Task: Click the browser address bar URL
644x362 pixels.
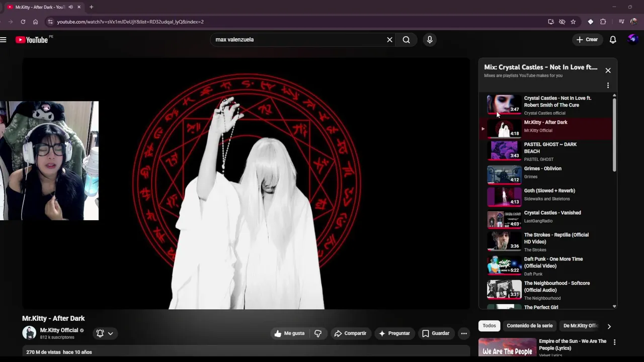Action: pyautogui.click(x=130, y=22)
